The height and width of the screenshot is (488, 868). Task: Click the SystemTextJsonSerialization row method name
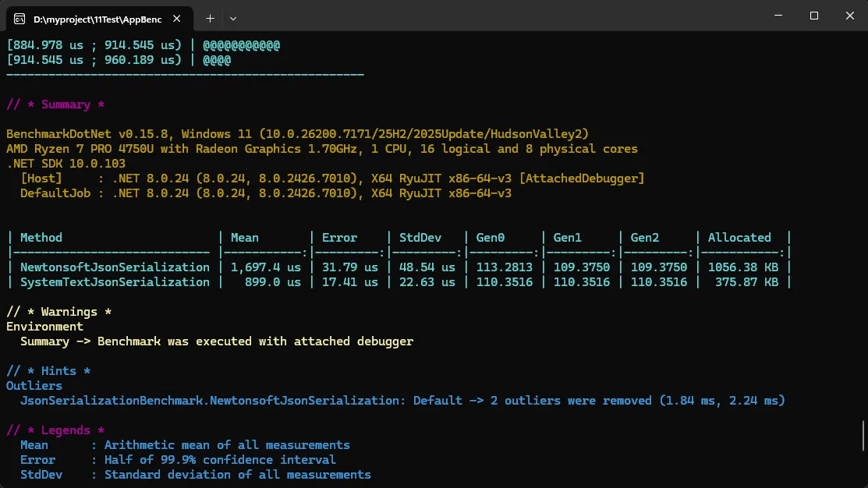[115, 282]
